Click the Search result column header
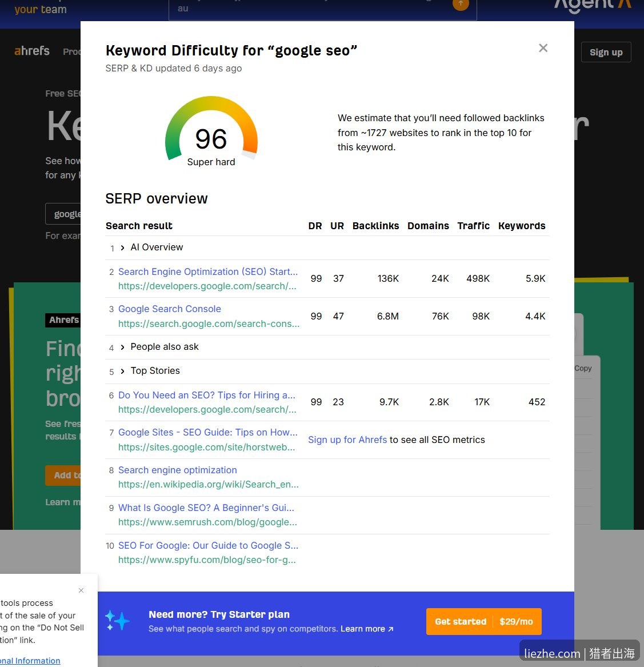This screenshot has width=644, height=667. (139, 226)
